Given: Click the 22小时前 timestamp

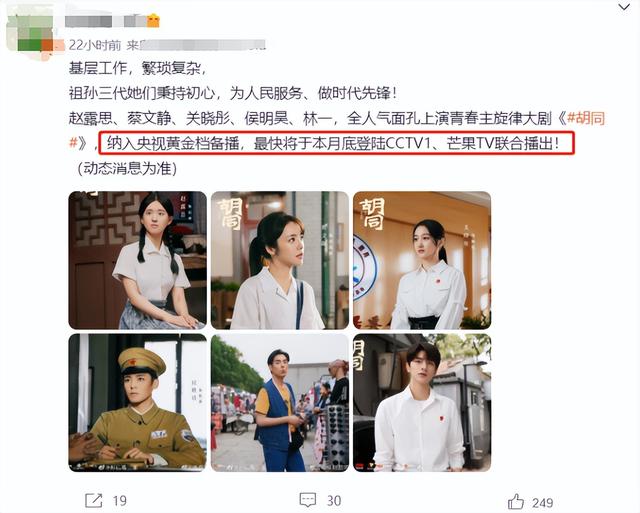Looking at the screenshot, I should click(x=95, y=45).
